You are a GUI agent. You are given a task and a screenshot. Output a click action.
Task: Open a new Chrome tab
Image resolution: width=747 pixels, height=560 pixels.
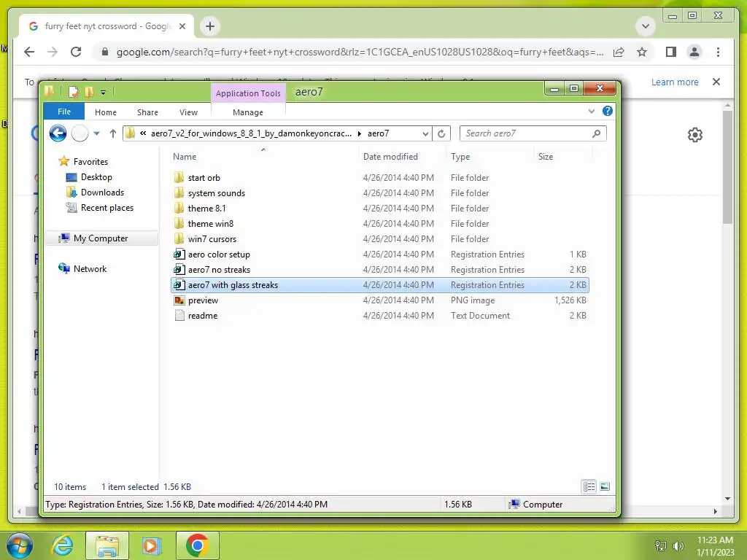click(x=209, y=26)
